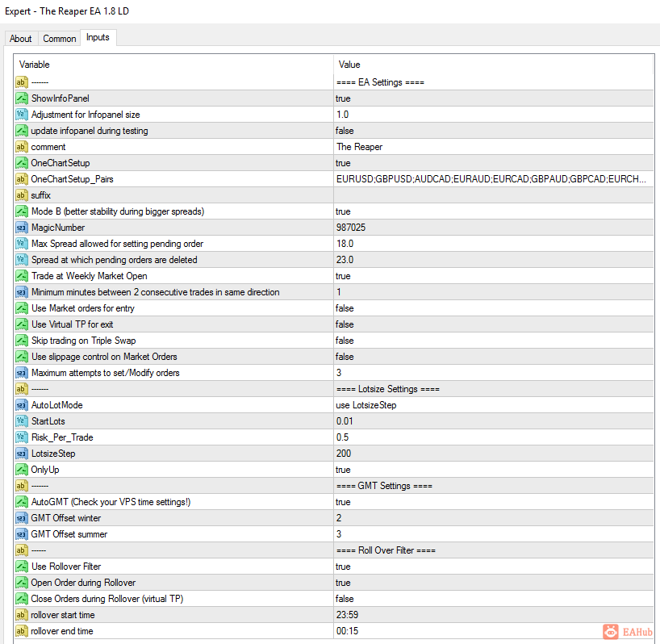
Task: Click the Risk_Per_Trade double icon
Action: point(22,437)
